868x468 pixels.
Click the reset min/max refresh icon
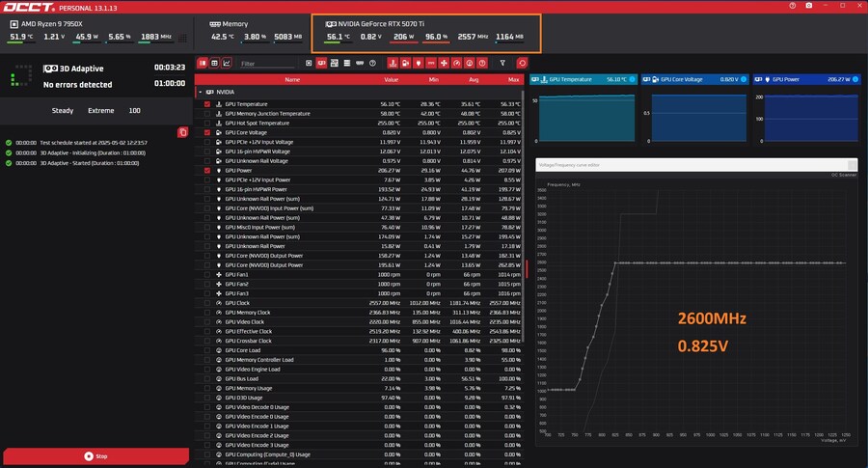pyautogui.click(x=522, y=63)
